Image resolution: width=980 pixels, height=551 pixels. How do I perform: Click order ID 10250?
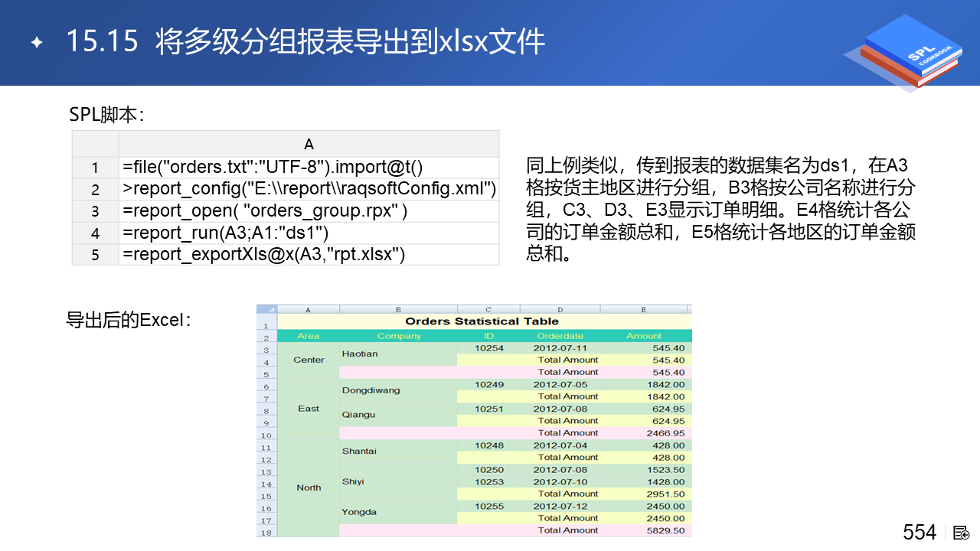pyautogui.click(x=489, y=469)
